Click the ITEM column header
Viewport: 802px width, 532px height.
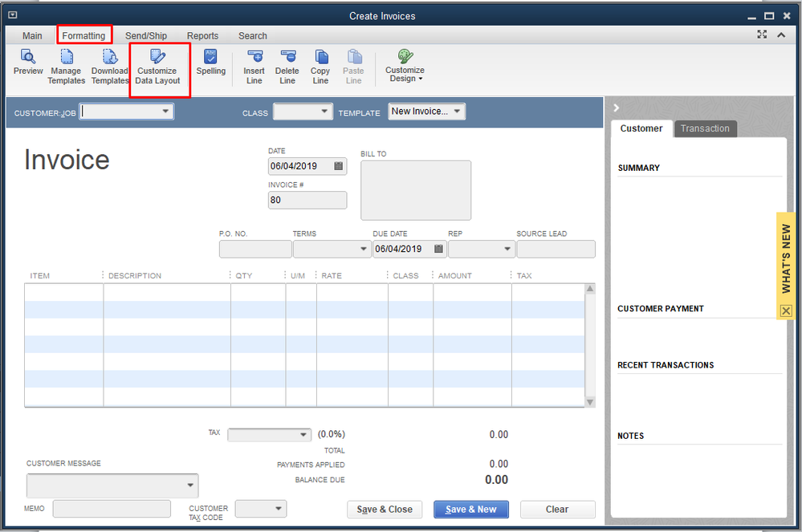click(x=40, y=275)
